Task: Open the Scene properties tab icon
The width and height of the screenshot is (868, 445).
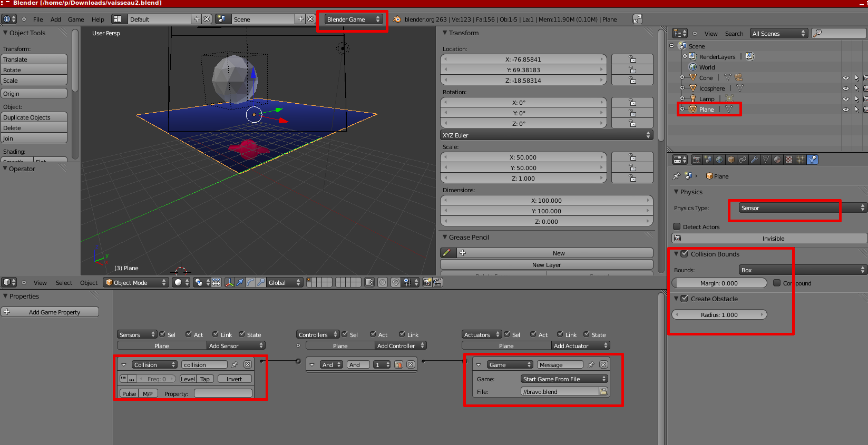Action: pyautogui.click(x=708, y=160)
